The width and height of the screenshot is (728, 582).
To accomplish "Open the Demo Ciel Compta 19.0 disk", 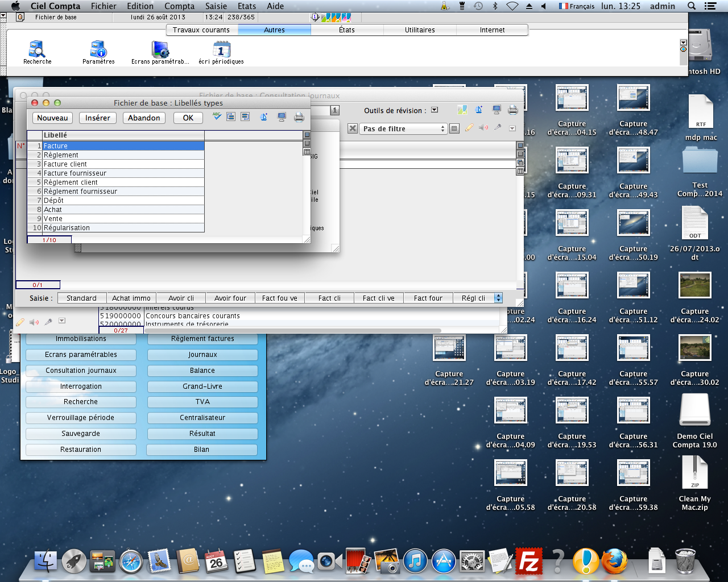I will pos(694,421).
